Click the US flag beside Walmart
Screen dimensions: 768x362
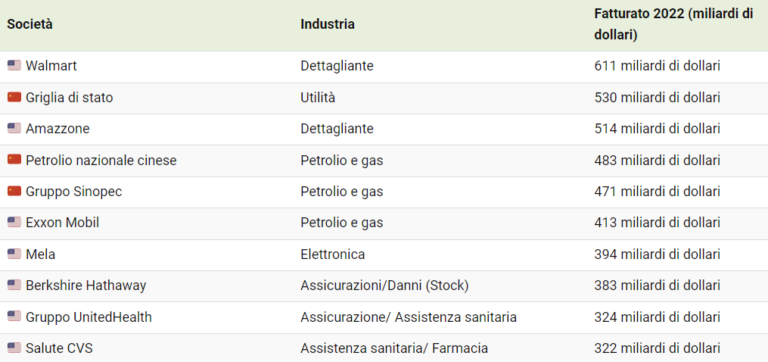click(x=14, y=65)
